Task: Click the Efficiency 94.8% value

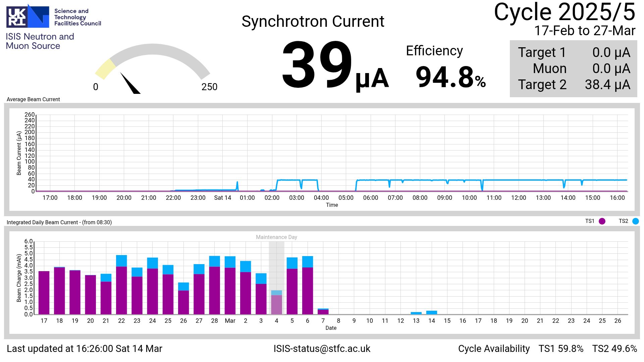Action: (450, 77)
